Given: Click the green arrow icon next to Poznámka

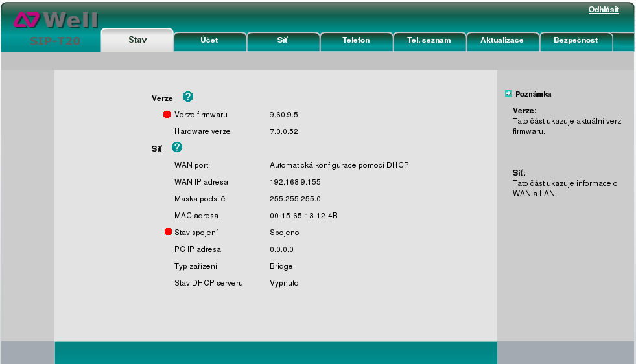Looking at the screenshot, I should [x=508, y=93].
